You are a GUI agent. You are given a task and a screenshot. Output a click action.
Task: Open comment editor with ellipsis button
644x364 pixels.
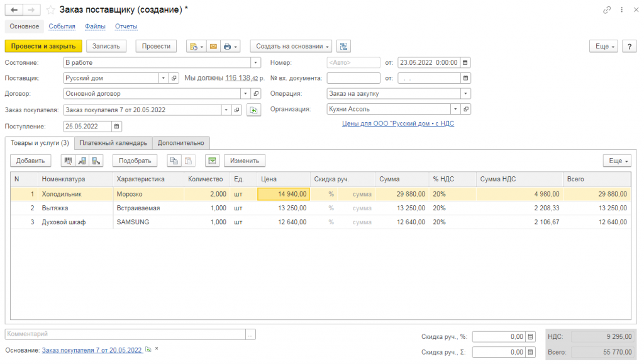(x=250, y=334)
